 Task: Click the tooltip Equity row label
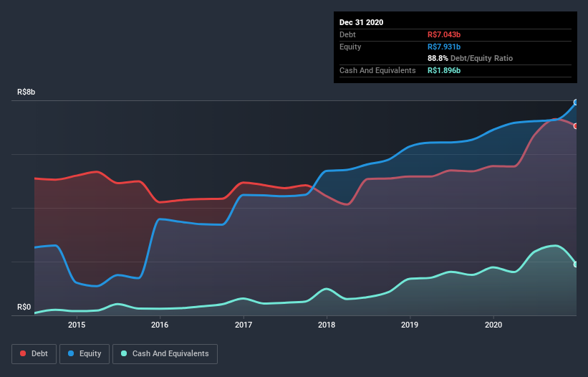pos(350,47)
